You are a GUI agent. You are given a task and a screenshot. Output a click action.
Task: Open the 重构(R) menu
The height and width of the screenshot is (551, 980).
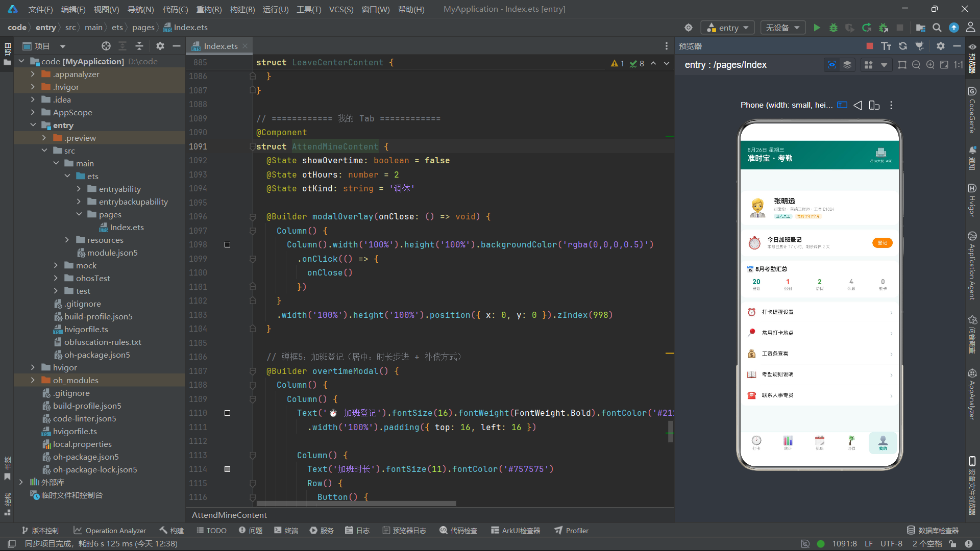[x=209, y=9]
